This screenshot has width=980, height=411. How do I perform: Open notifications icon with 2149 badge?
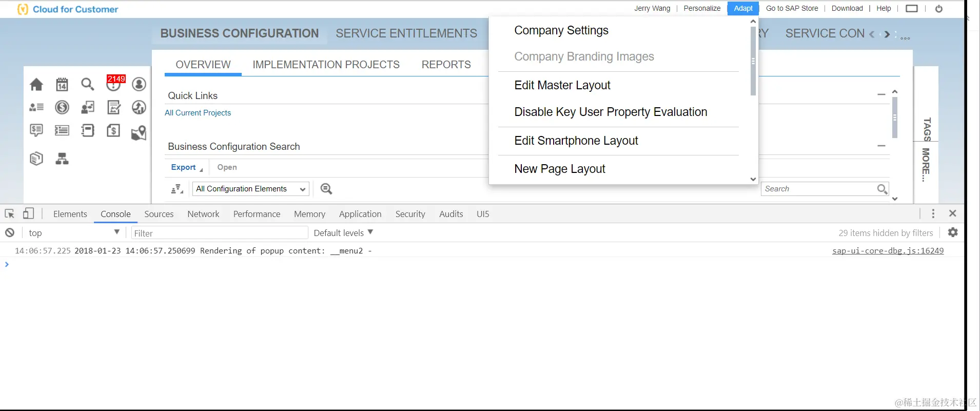click(114, 83)
